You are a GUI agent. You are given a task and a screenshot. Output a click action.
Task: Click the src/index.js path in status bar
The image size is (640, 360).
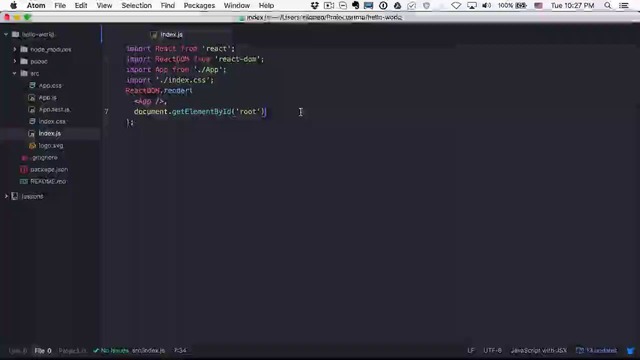coord(149,351)
